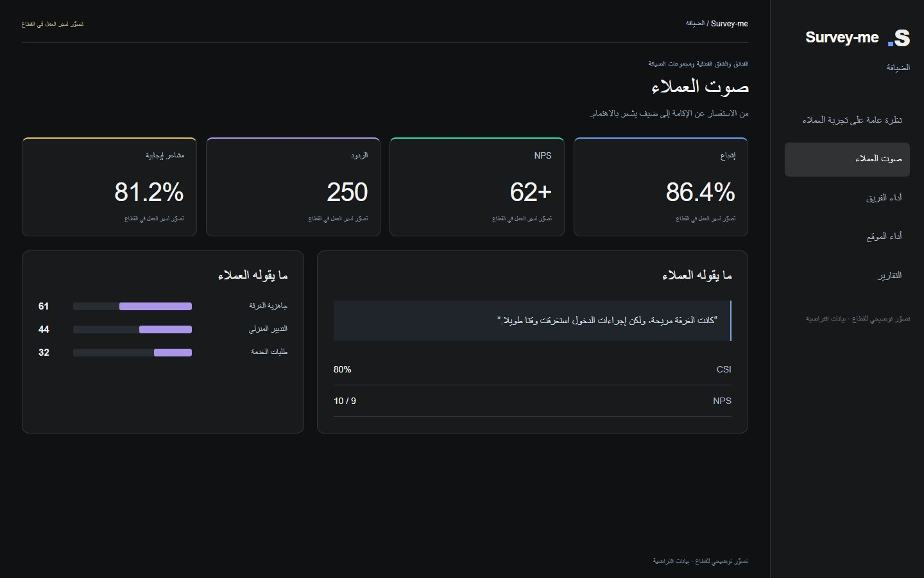The image size is (924, 578).
Task: Open نظرة عامة على تجربة العملاء in sidebar
Action: pyautogui.click(x=847, y=120)
